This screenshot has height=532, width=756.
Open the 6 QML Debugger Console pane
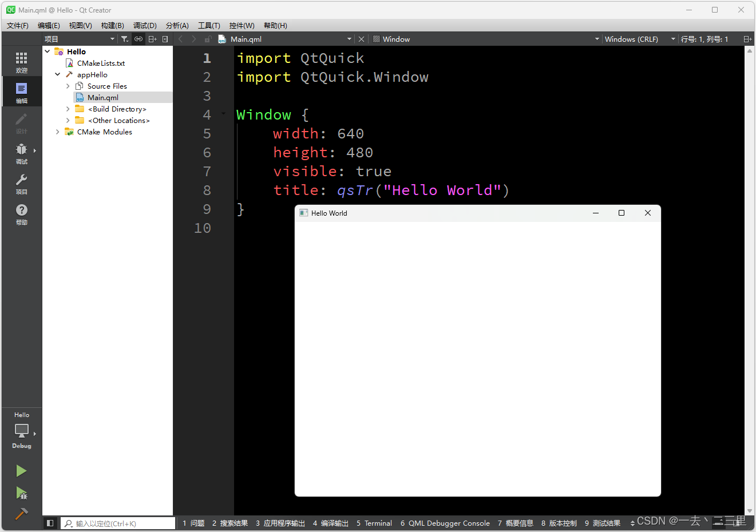pos(445,523)
